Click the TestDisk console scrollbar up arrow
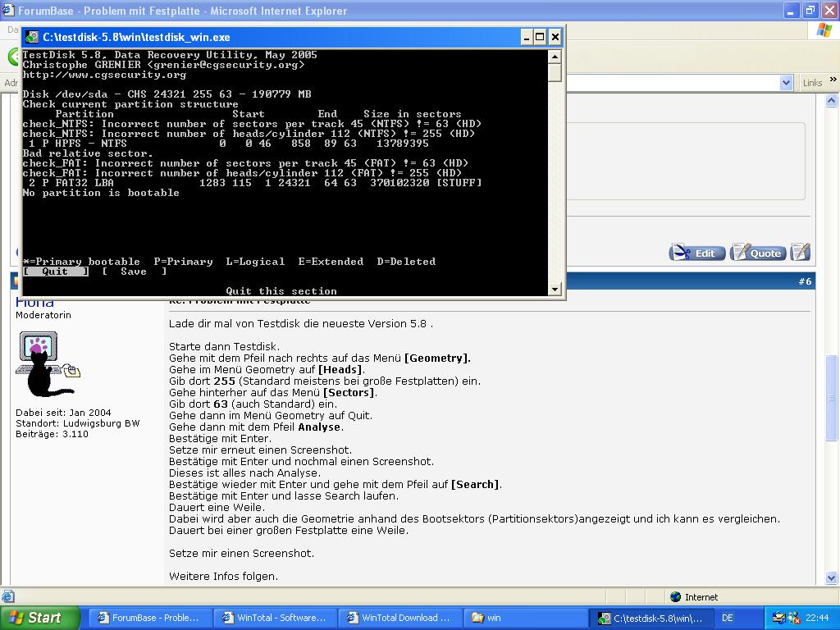 [x=555, y=57]
